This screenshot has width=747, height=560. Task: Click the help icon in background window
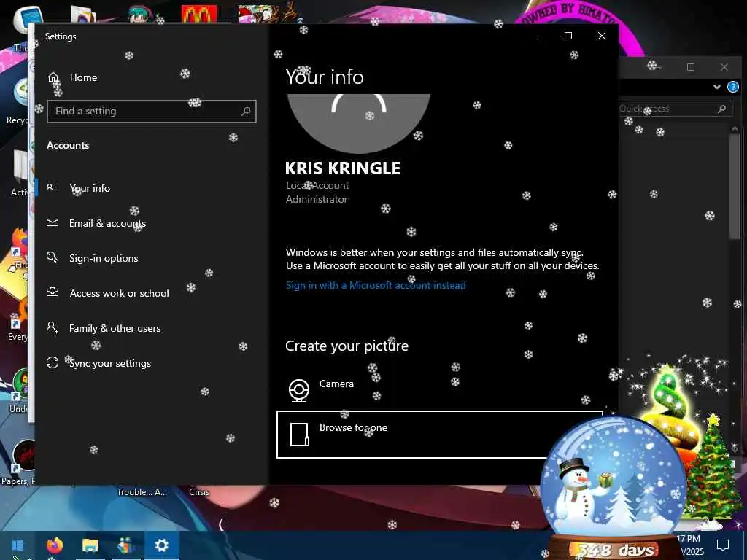click(732, 87)
